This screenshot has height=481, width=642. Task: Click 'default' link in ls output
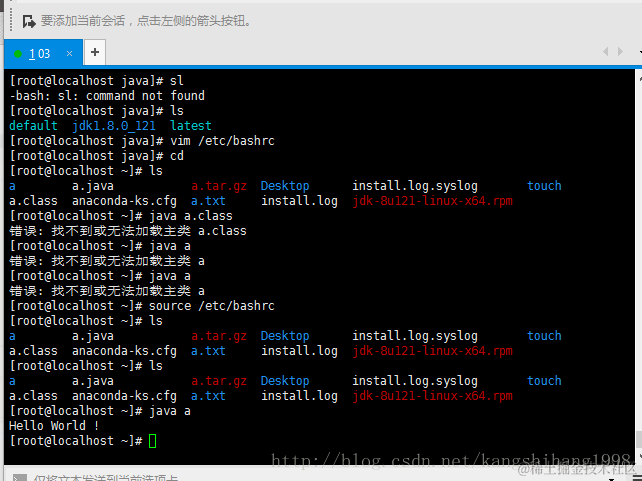click(x=33, y=126)
